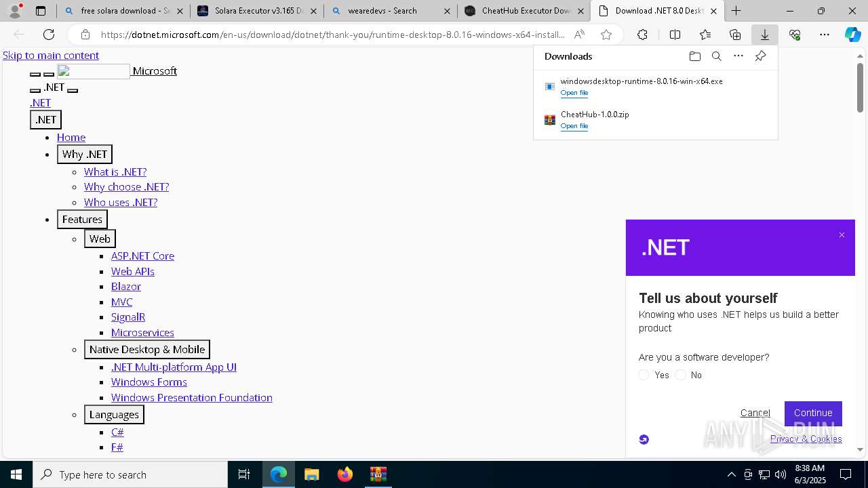Open Settings and more ellipsis menu
The width and height of the screenshot is (868, 488).
point(825,35)
